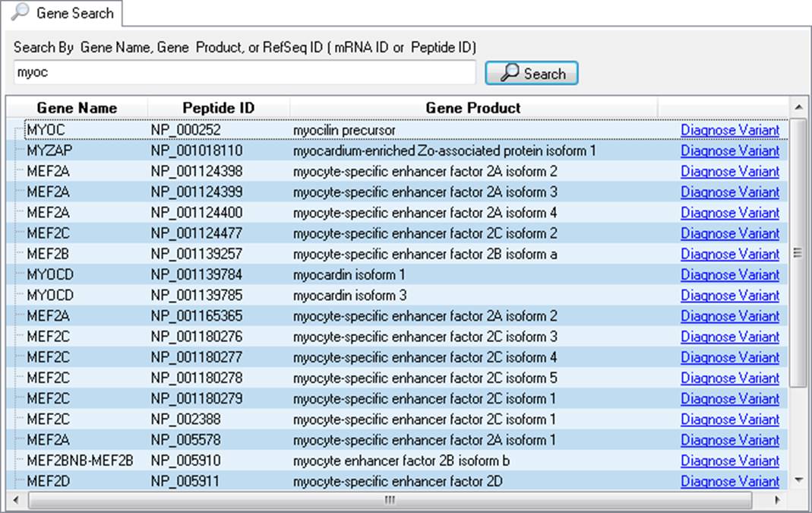Open Diagnose Variant for NP_001180277
The height and width of the screenshot is (513, 812).
click(730, 357)
